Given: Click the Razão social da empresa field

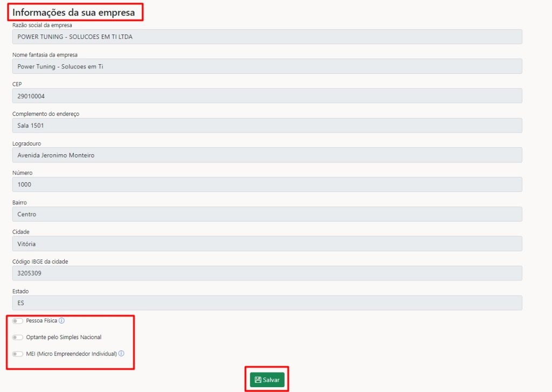Looking at the screenshot, I should tap(267, 37).
